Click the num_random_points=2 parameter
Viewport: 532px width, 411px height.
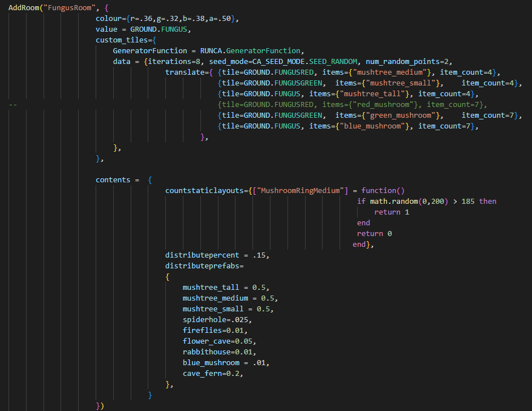pos(407,62)
